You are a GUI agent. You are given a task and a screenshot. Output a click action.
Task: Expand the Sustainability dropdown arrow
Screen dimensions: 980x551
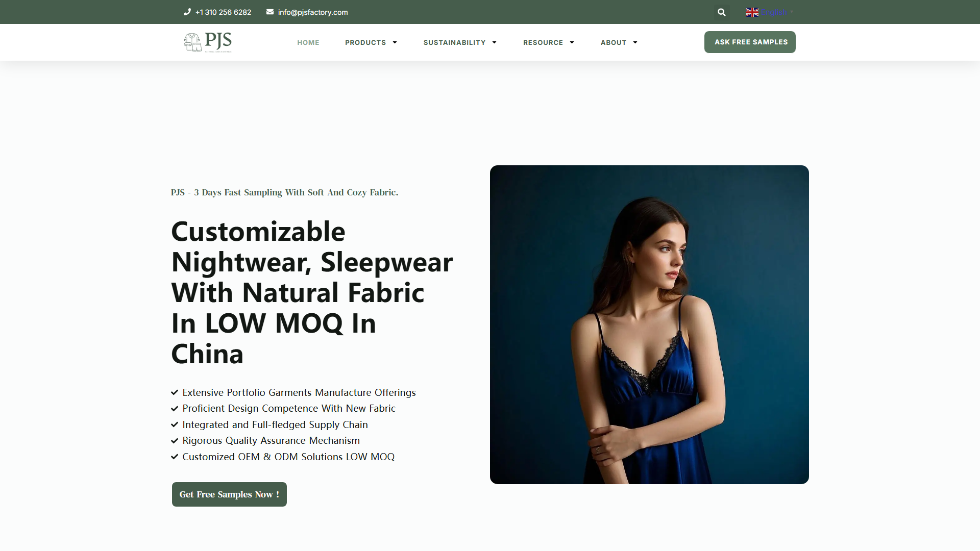[x=494, y=42]
